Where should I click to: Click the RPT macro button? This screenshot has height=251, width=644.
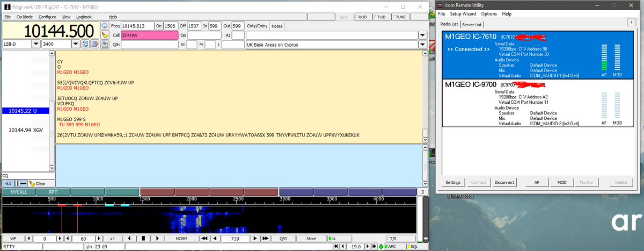53,192
